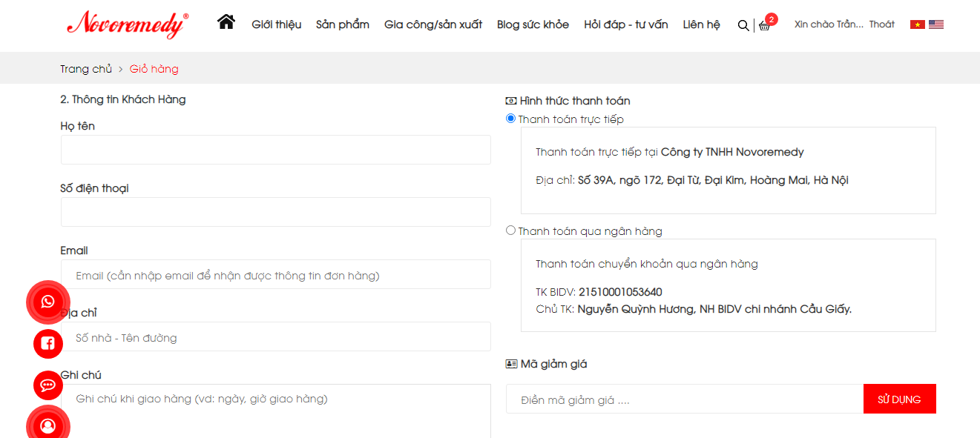The height and width of the screenshot is (438, 980).
Task: Switch language with the Vietnam flag
Action: [918, 24]
